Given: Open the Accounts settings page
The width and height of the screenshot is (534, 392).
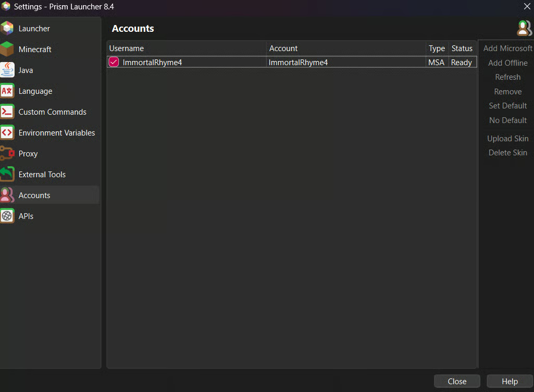Looking at the screenshot, I should point(34,195).
